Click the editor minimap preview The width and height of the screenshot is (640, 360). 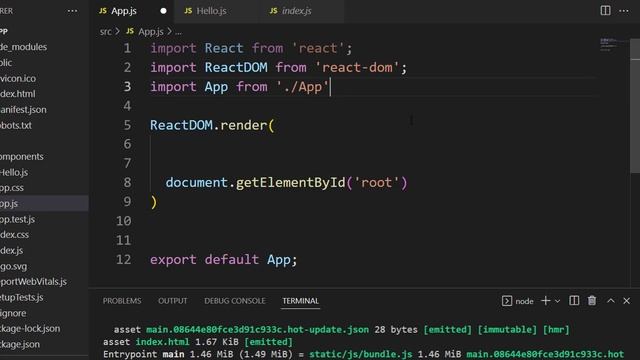(x=613, y=45)
